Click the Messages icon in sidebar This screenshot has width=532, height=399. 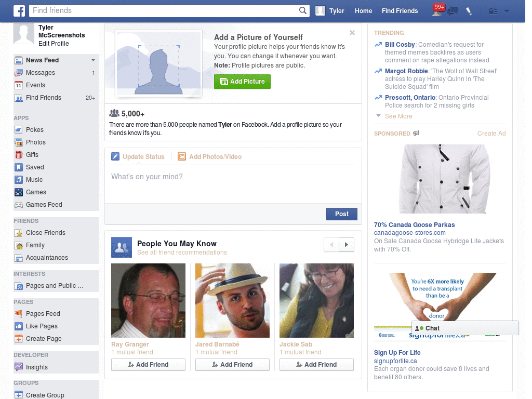(x=19, y=73)
